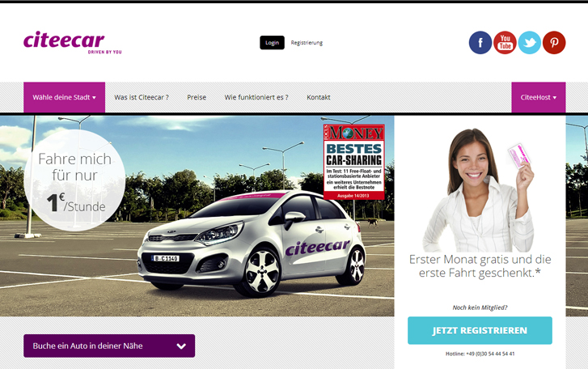The image size is (588, 369).
Task: Click the Erster Monat gratis headline
Action: tap(480, 266)
